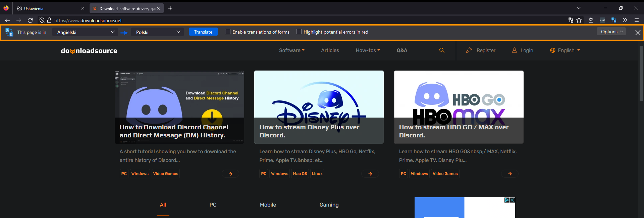Screen dimensions: 644x218
Task: Open Q&A section
Action: pos(402,50)
